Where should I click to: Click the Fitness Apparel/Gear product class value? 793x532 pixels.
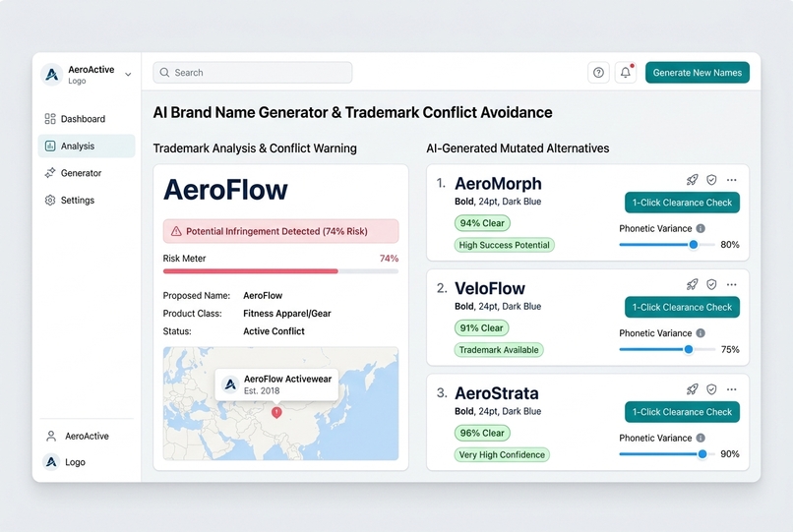[286, 314]
